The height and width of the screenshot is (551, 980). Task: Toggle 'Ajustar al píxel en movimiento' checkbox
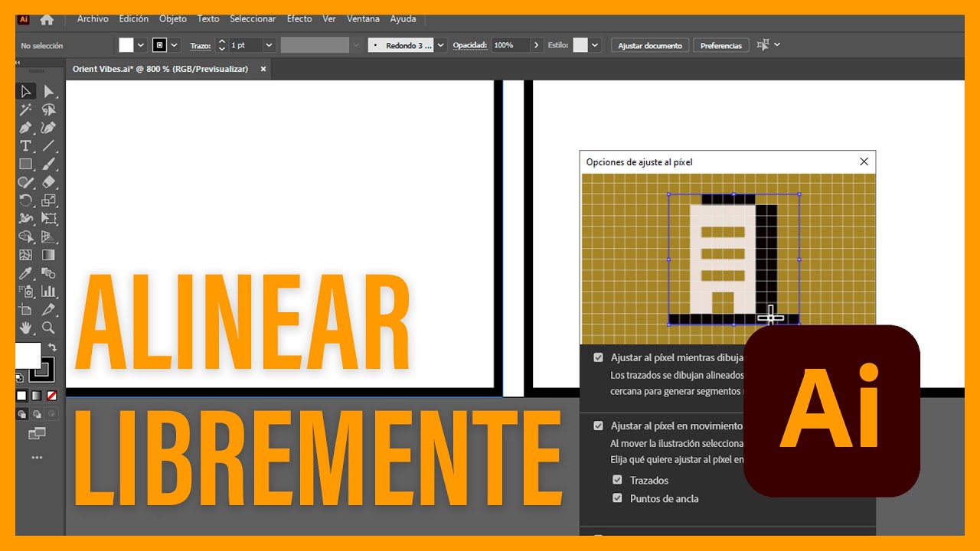tap(599, 425)
